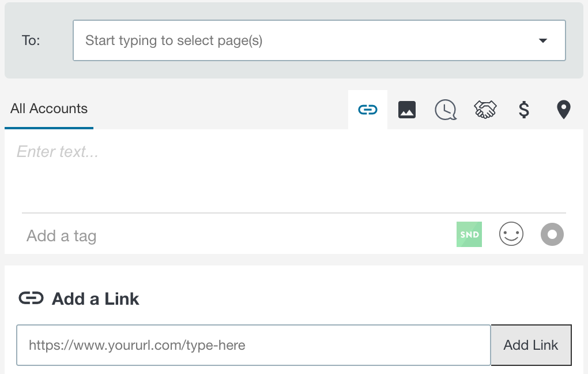
Task: Click the divider line above Add a tag
Action: (x=293, y=213)
